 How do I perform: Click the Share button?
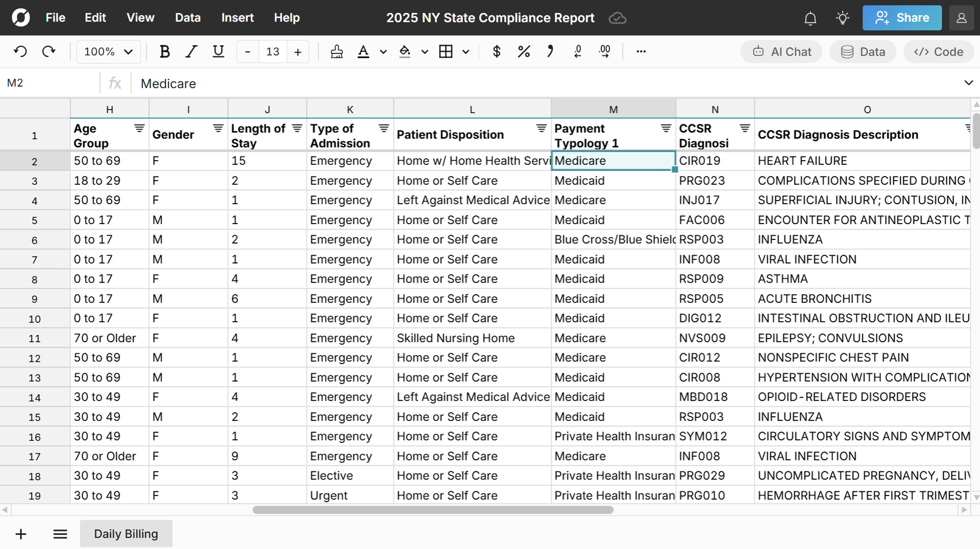click(902, 18)
